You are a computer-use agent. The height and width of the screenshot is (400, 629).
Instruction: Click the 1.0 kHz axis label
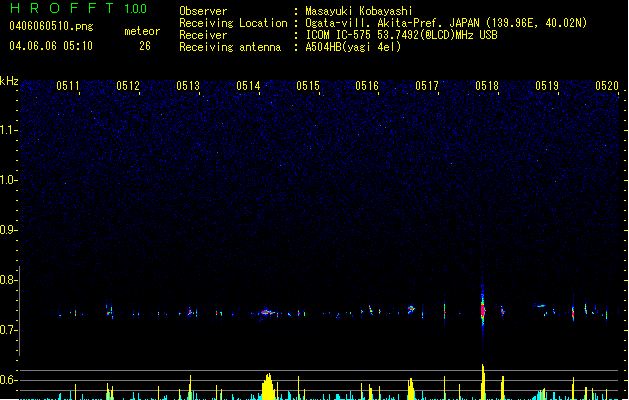tap(8, 180)
